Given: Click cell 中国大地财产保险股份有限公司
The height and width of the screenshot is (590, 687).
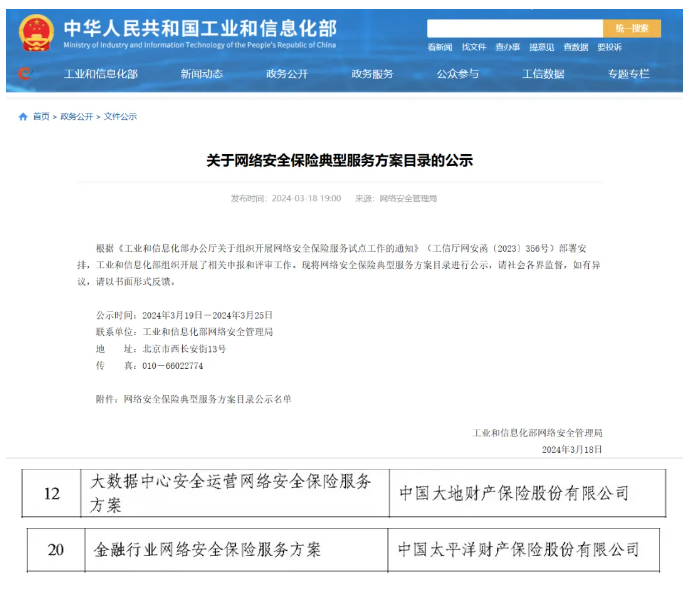Looking at the screenshot, I should click(527, 494).
